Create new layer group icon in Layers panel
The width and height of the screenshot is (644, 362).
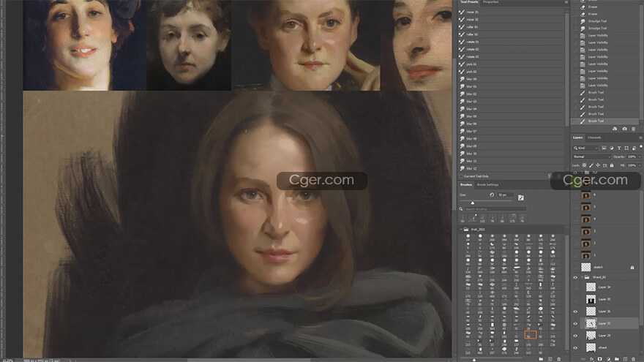[x=617, y=359]
